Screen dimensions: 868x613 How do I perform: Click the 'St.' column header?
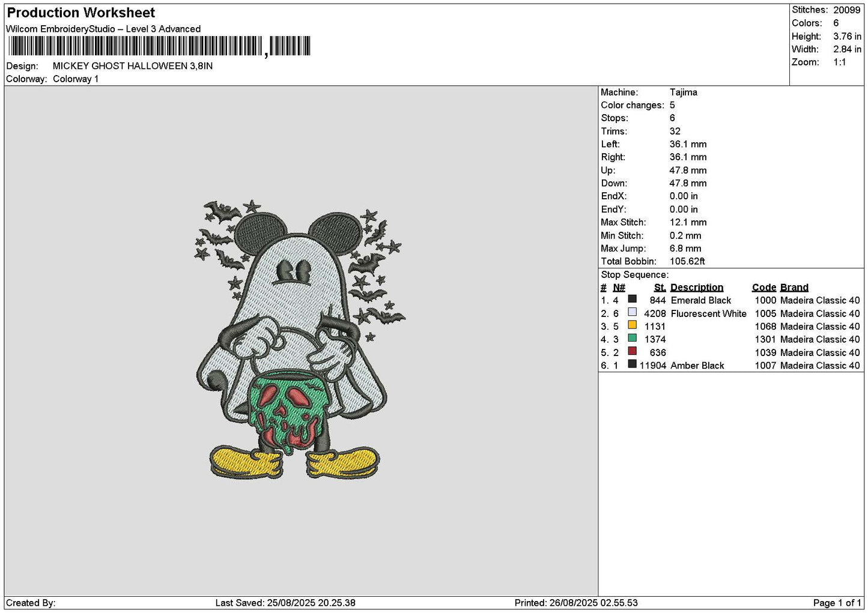660,288
